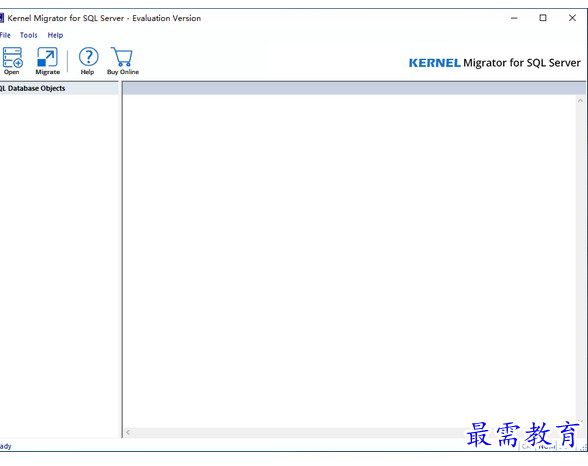This screenshot has height=466, width=588.
Task: Open the File menu
Action: point(5,35)
